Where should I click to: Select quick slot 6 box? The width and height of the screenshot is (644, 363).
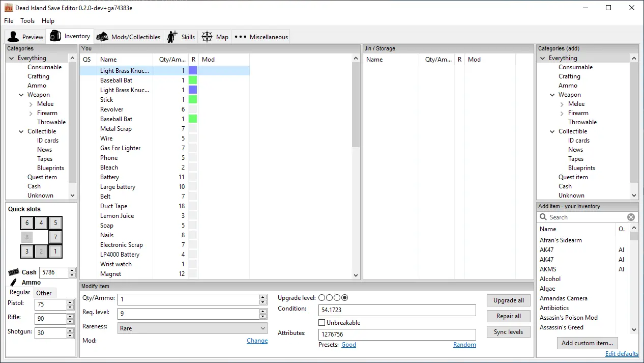click(x=27, y=223)
